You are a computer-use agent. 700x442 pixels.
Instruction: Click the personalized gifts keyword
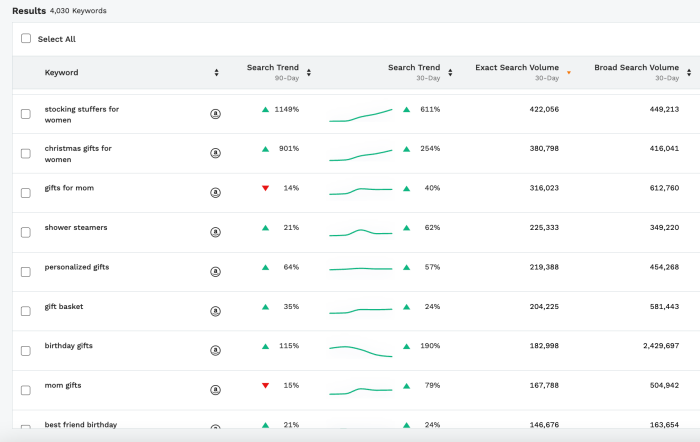(77, 267)
